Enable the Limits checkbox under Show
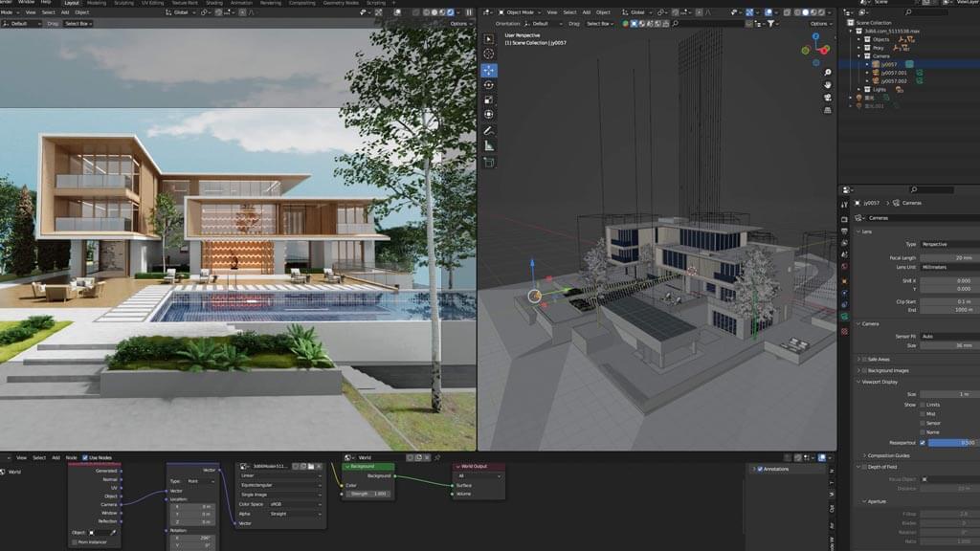This screenshot has height=551, width=980. pyautogui.click(x=923, y=404)
